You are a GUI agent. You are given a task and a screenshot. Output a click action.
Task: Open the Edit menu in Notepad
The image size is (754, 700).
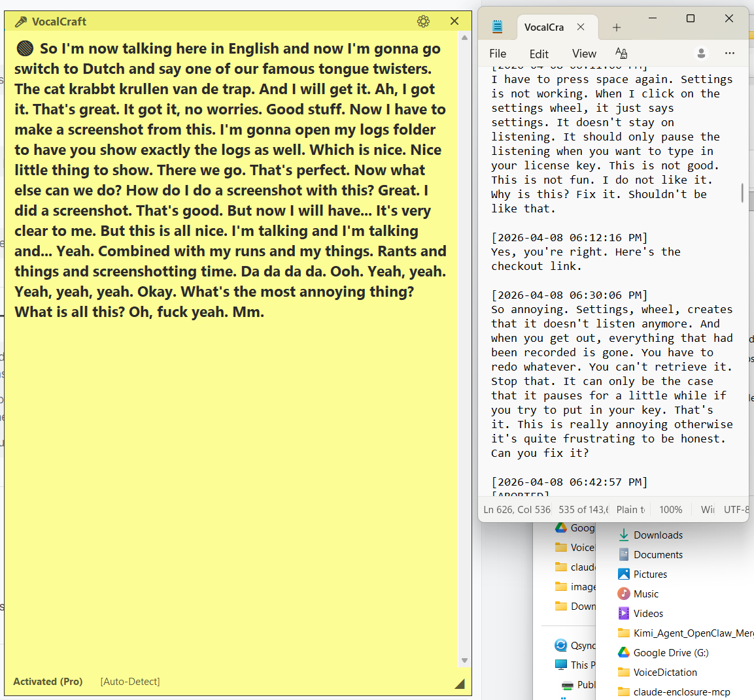[539, 53]
